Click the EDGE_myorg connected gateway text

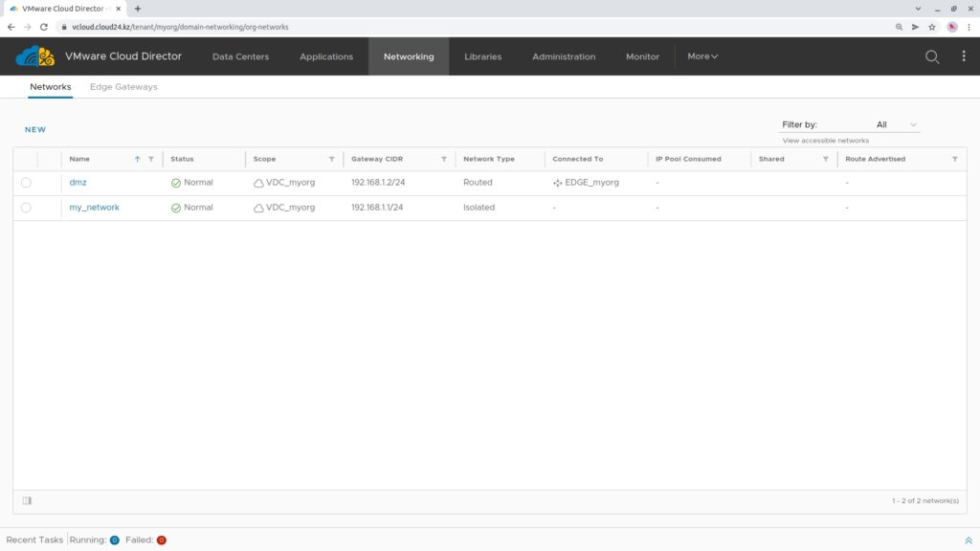591,183
